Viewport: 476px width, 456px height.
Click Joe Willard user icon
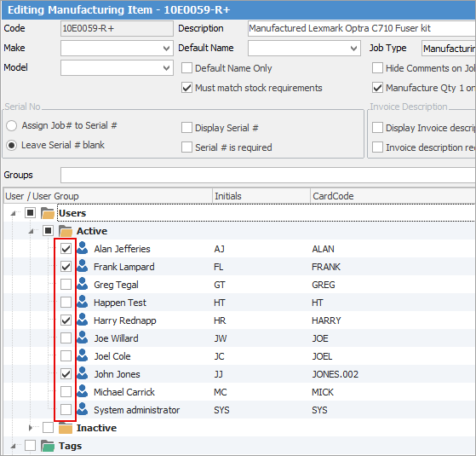83,338
